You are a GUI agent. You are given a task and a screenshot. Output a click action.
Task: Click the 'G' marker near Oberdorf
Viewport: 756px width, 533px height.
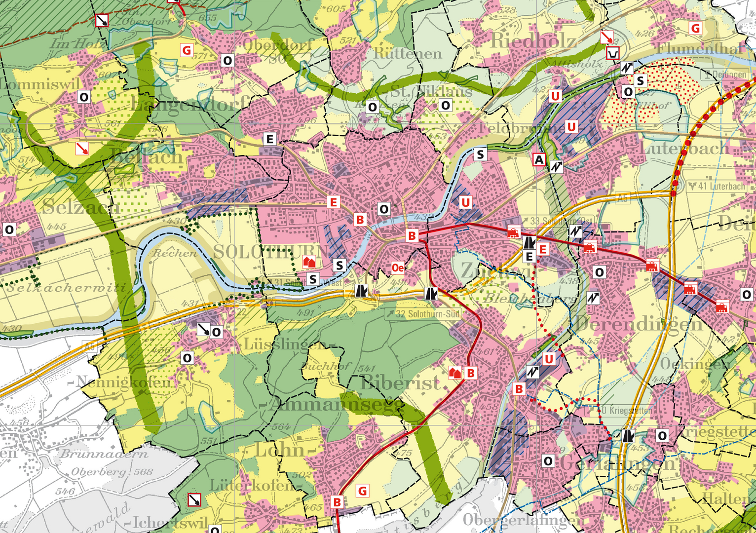[x=187, y=50]
